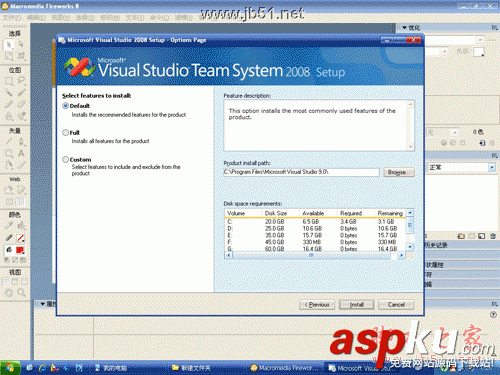Select the Hotspot tool in Fireworks
Image resolution: width=500 pixels, height=375 pixels.
point(9,190)
